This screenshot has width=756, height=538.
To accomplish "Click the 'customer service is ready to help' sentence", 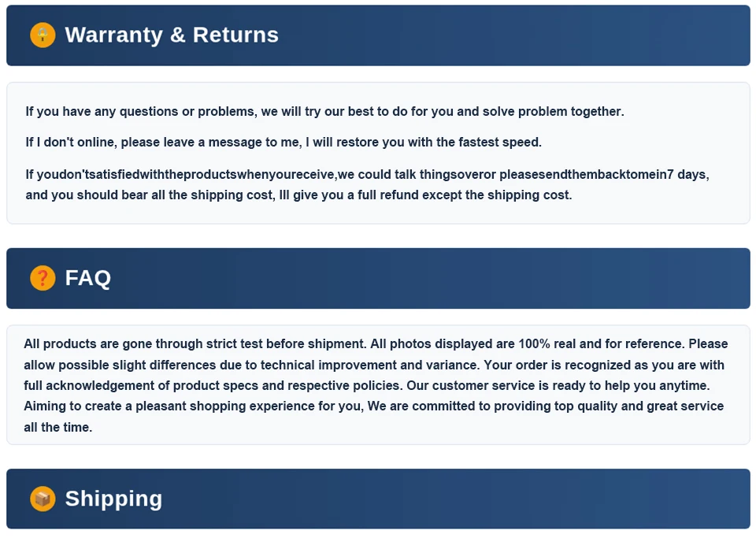I will pyautogui.click(x=558, y=386).
